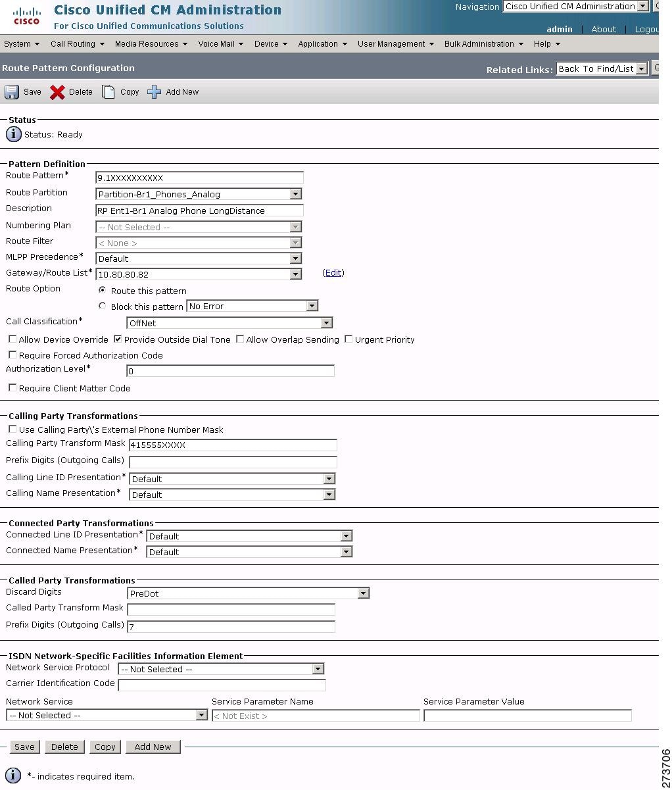Enable Use Calling Party's External Phone Number Mask
Viewport: 672px width, 790px height.
12,430
